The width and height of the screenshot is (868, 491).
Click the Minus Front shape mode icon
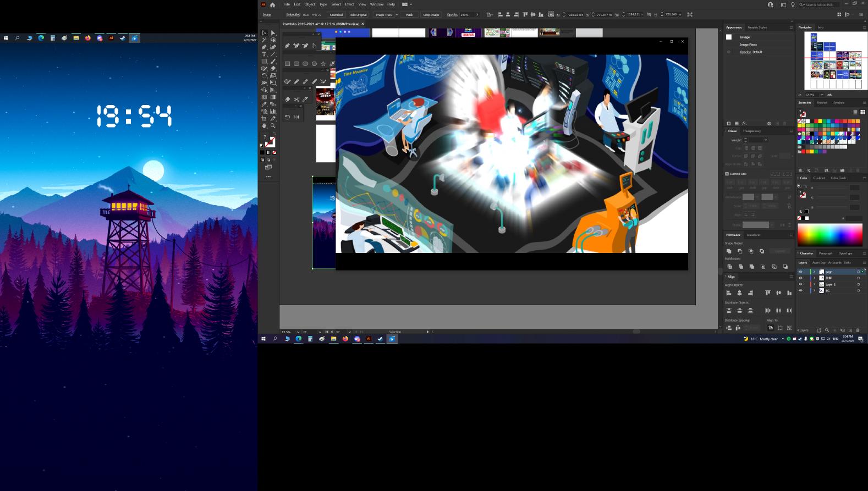point(740,251)
